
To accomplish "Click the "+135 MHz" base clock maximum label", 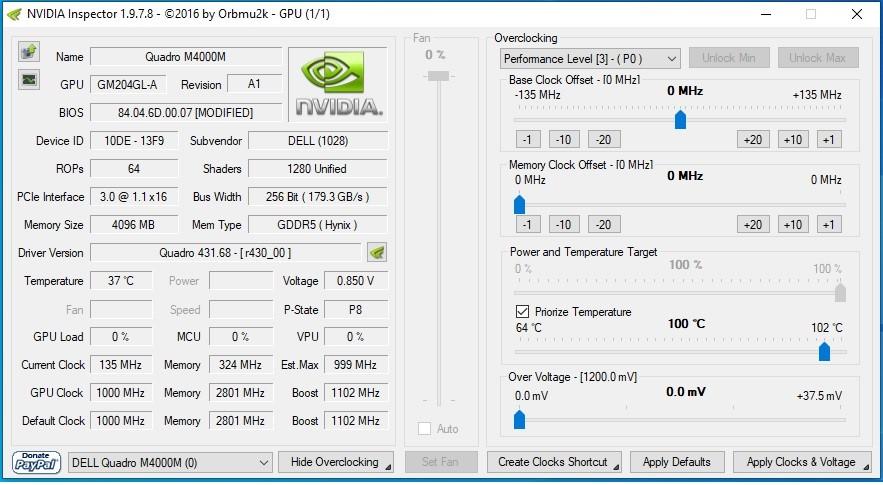I will tap(817, 95).
